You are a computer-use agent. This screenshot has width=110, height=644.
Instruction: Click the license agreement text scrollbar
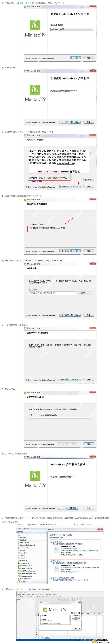coord(90,161)
